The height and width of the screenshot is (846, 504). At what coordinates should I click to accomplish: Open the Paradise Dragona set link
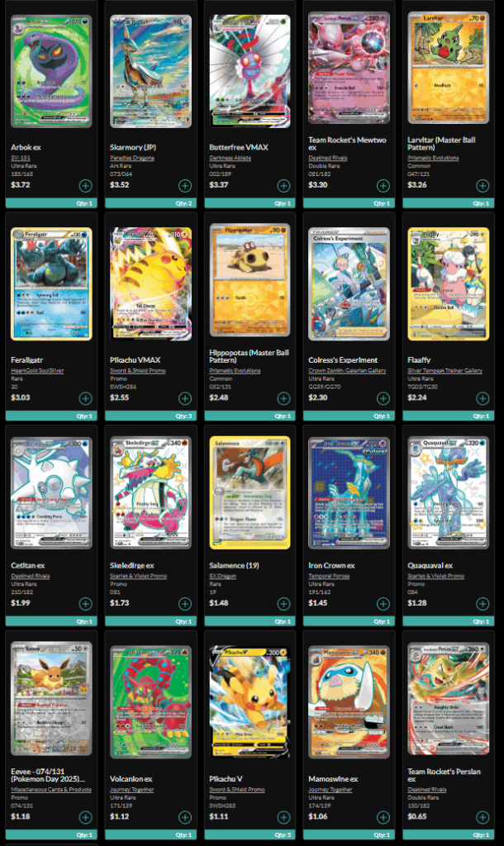132,158
